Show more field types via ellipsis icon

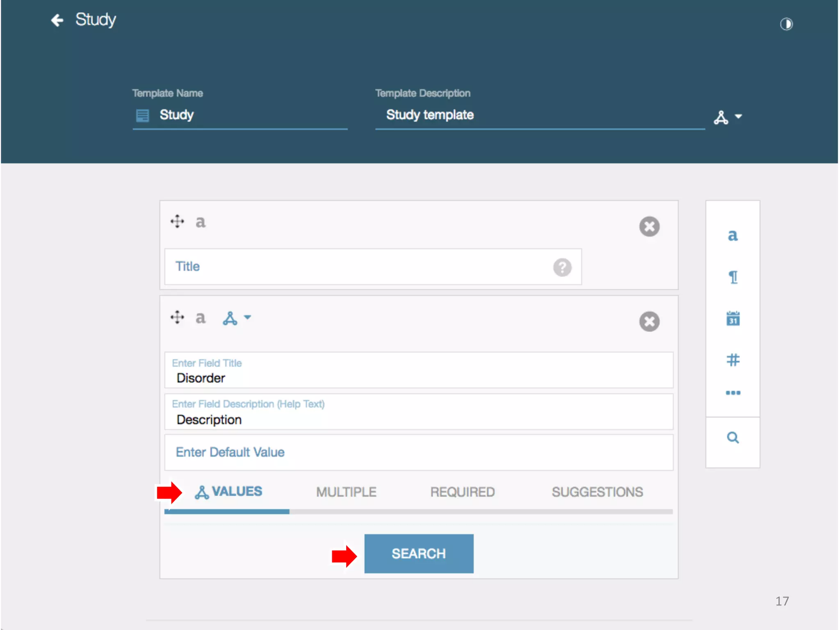(733, 393)
